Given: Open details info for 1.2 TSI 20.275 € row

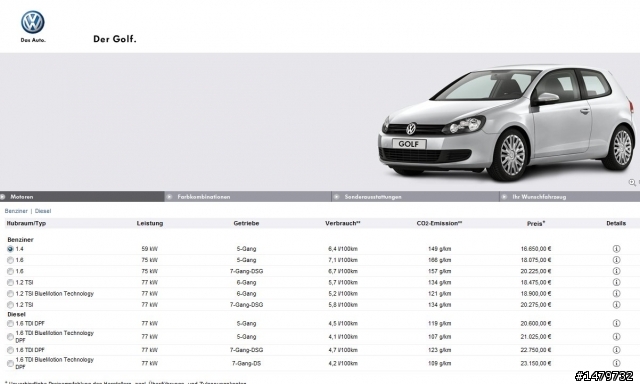Looking at the screenshot, I should click(x=616, y=305).
